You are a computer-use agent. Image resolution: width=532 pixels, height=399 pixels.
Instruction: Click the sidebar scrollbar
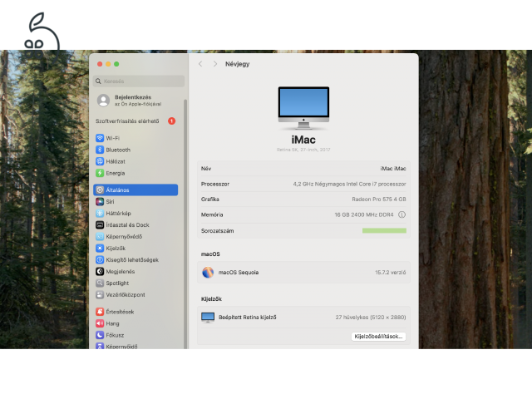[x=185, y=224]
